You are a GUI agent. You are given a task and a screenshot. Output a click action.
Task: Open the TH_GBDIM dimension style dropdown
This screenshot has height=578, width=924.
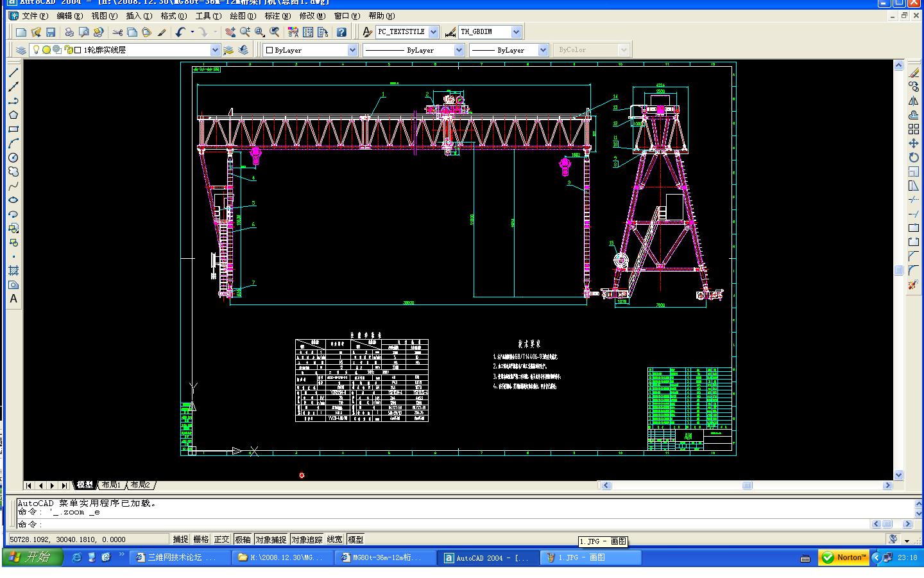coord(516,32)
